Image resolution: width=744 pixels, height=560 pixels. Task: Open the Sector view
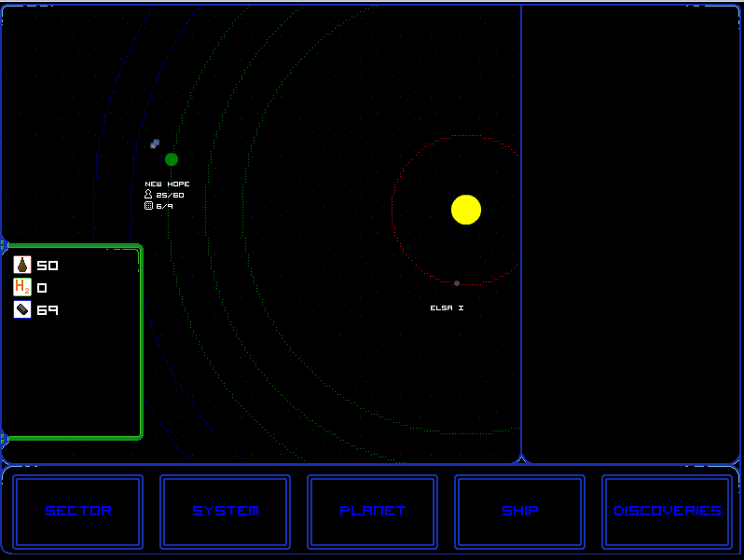point(78,512)
